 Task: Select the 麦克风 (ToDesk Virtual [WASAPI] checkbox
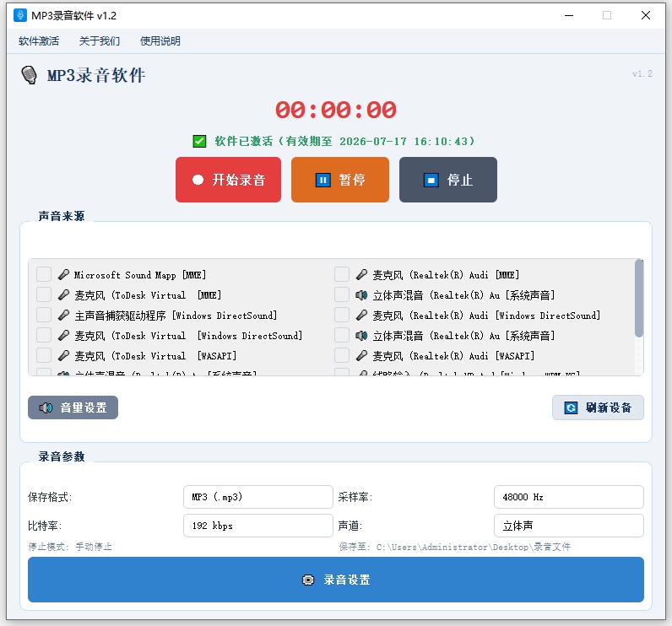coord(44,355)
